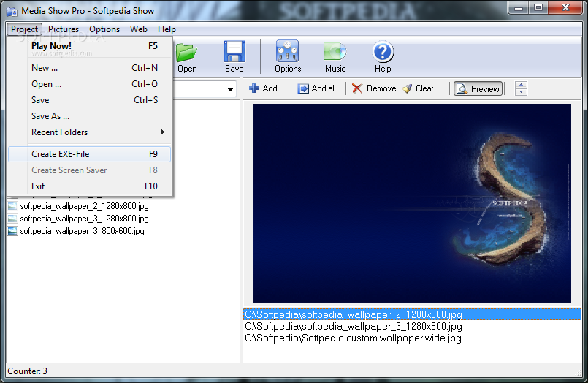Select Open ... in the Project menu

pyautogui.click(x=89, y=84)
